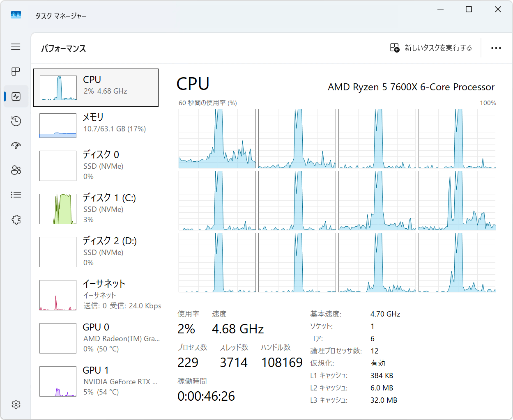Open the Details list icon

click(16, 195)
